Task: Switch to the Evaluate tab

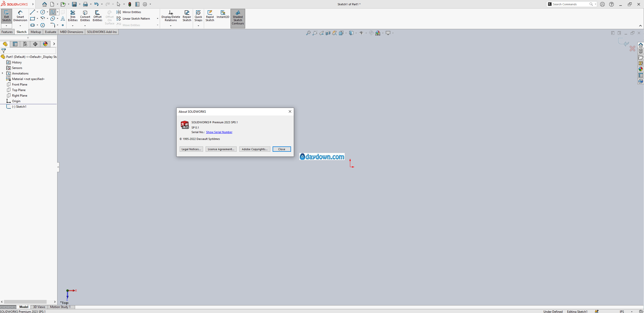Action: [51, 32]
